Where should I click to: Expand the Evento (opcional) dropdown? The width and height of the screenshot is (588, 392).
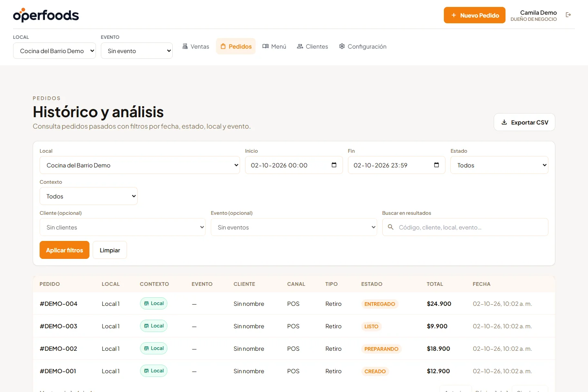tap(294, 227)
